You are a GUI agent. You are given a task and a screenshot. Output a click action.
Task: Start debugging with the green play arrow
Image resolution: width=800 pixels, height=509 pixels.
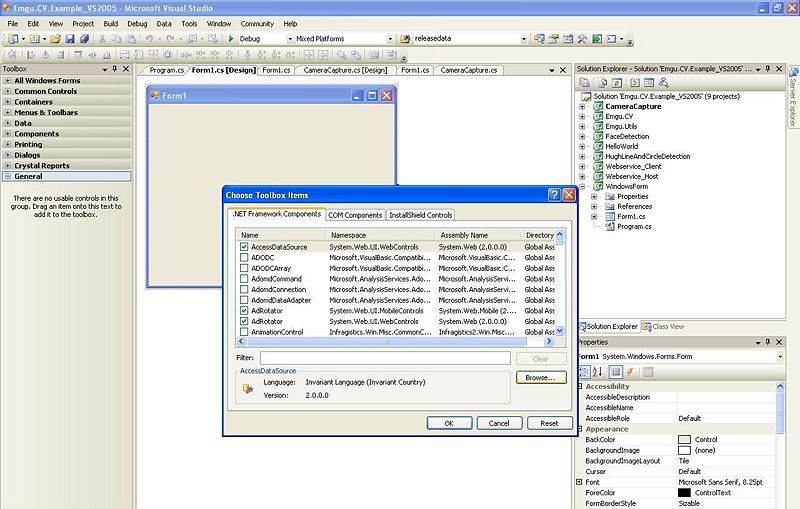pyautogui.click(x=231, y=39)
